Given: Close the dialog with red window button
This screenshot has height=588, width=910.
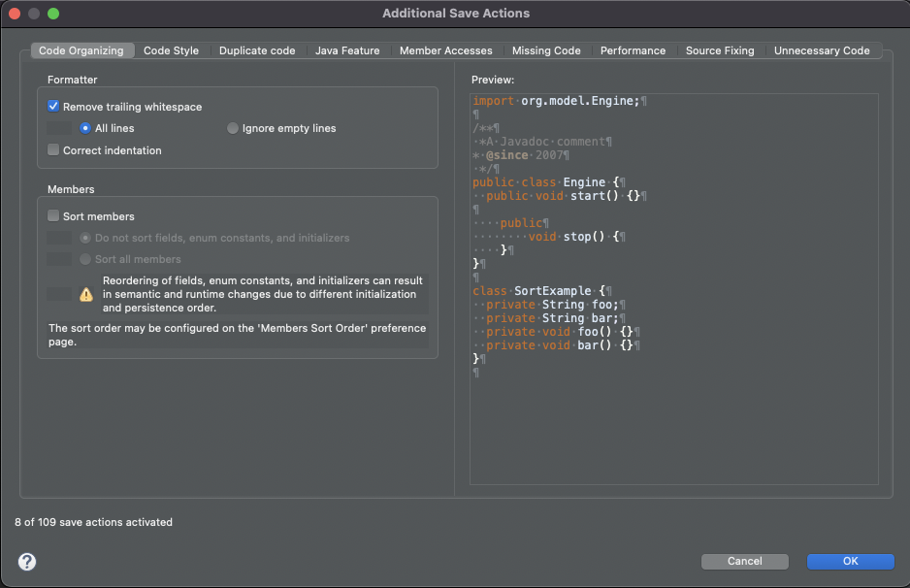Looking at the screenshot, I should pos(15,14).
